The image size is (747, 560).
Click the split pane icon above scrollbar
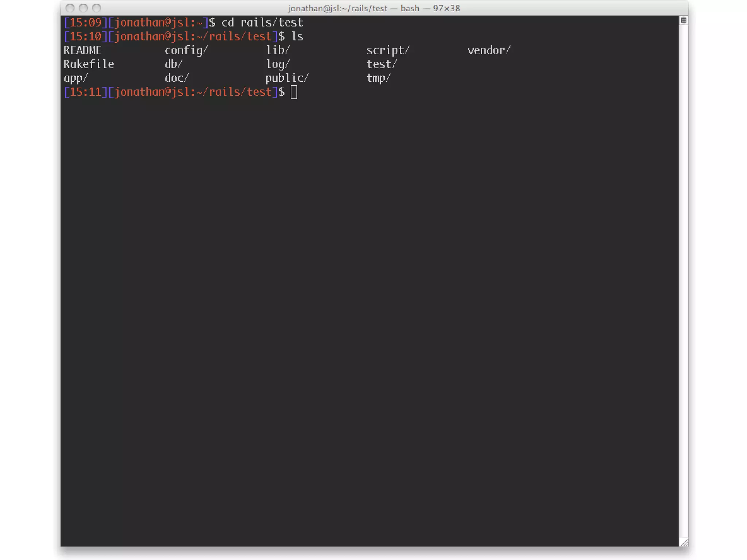point(684,20)
